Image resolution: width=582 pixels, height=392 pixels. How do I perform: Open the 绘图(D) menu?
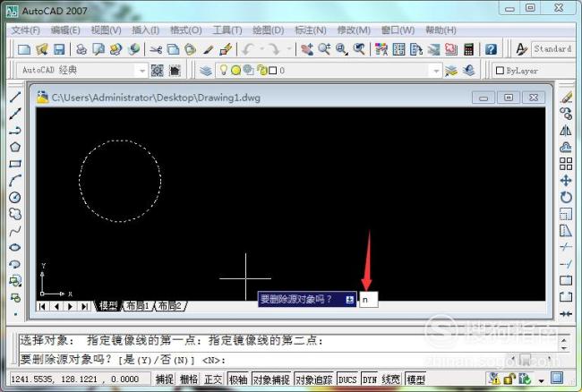point(268,30)
